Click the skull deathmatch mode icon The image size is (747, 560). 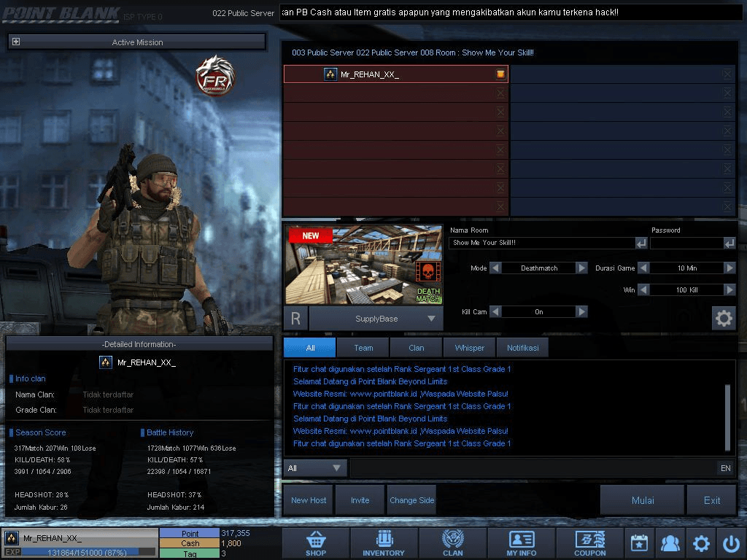pyautogui.click(x=427, y=272)
